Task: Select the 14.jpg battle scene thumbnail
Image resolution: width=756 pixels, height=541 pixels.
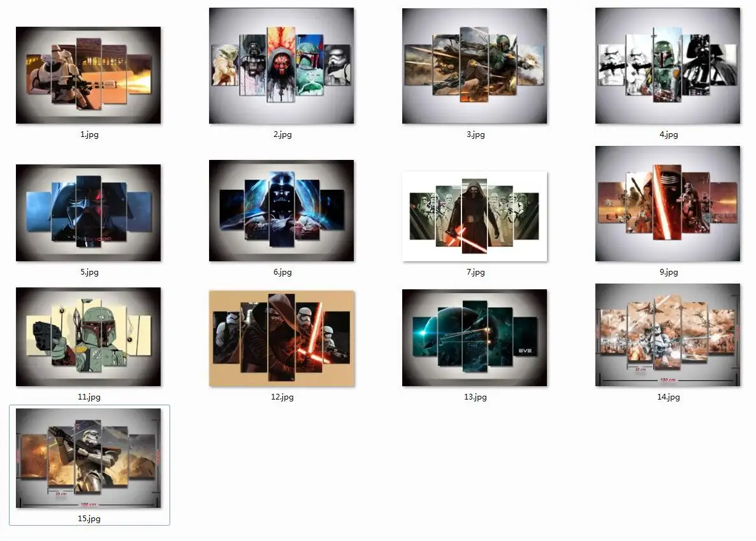Action: pos(668,335)
